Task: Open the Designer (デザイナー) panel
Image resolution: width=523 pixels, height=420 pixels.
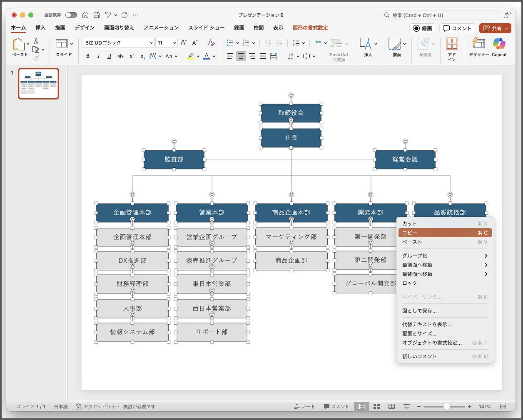Action: click(478, 45)
